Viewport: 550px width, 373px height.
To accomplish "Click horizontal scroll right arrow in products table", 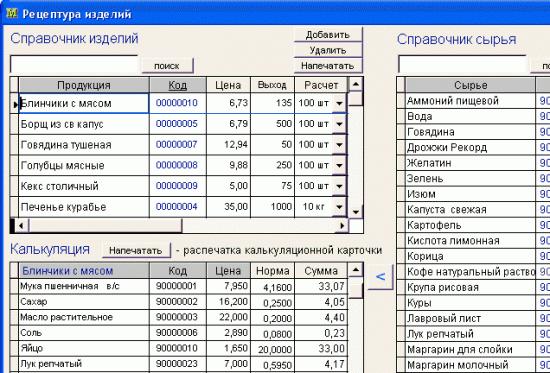I will tap(342, 226).
